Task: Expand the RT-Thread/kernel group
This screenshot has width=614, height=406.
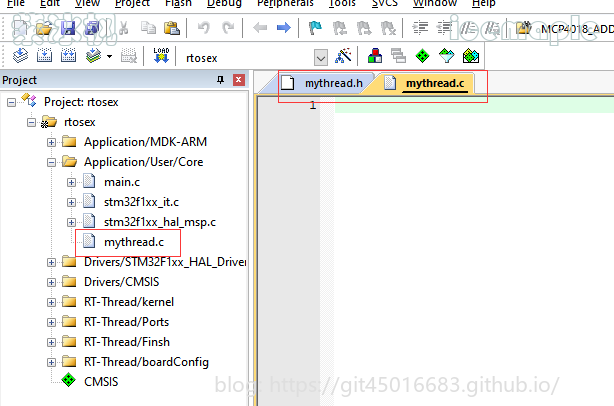Action: point(52,302)
